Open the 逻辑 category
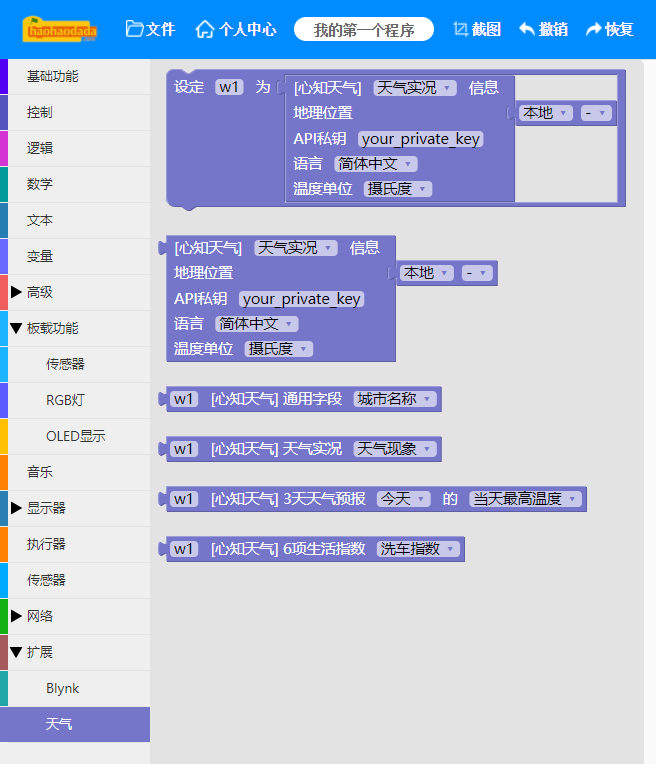The image size is (656, 764). 75,149
